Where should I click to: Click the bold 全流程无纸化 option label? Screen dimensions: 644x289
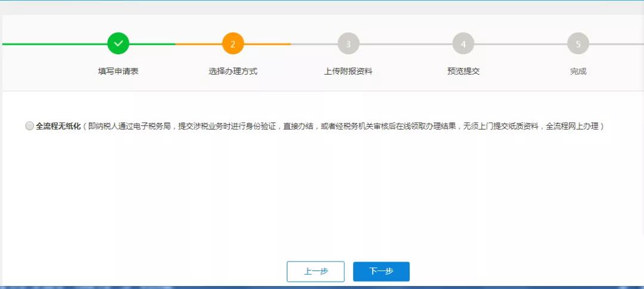point(58,126)
